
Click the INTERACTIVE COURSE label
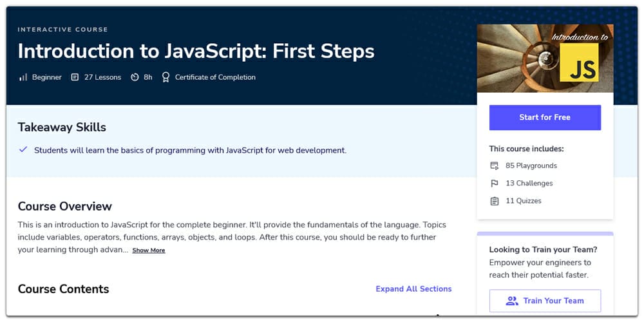(63, 30)
